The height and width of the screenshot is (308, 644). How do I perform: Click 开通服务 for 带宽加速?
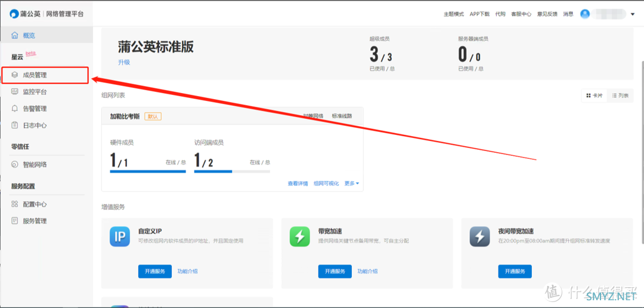coord(335,272)
